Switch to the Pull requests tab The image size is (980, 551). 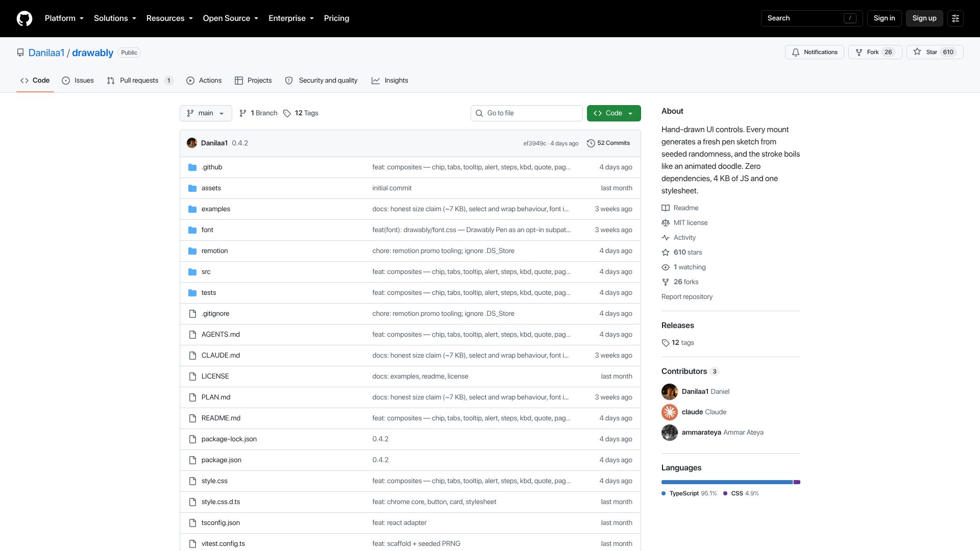(140, 81)
